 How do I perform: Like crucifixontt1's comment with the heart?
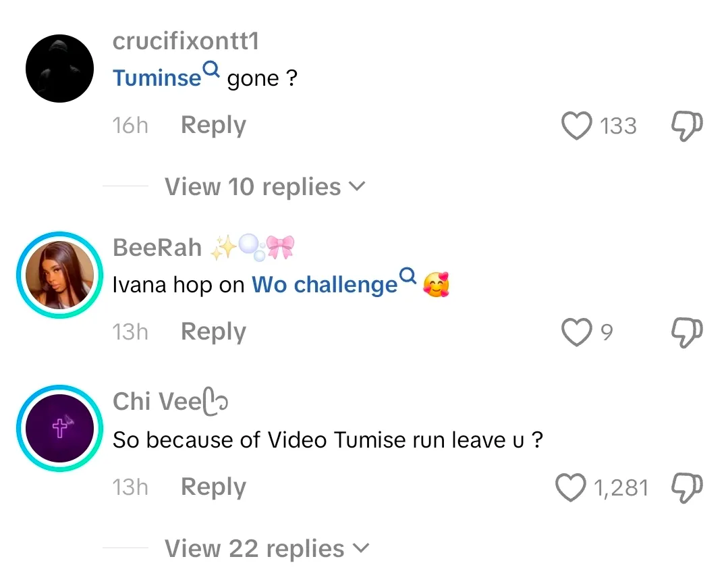tap(576, 126)
